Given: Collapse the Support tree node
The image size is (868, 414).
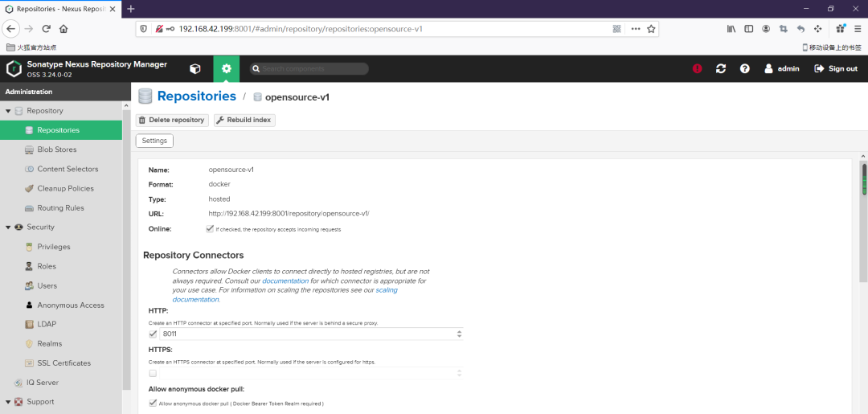Looking at the screenshot, I should coord(8,402).
